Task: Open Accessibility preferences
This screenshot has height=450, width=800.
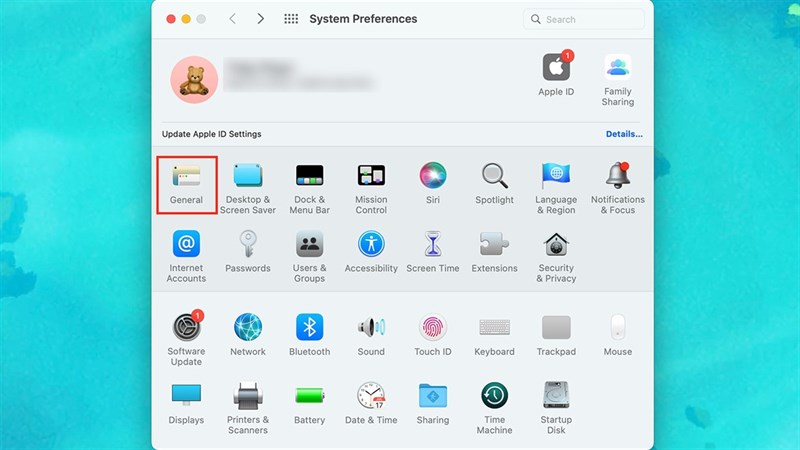Action: pyautogui.click(x=371, y=252)
